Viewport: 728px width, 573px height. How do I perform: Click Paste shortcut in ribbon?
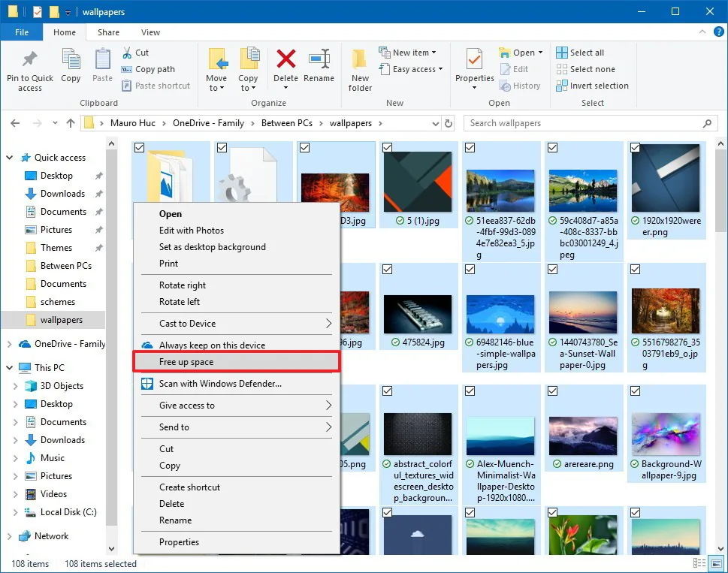tap(156, 86)
